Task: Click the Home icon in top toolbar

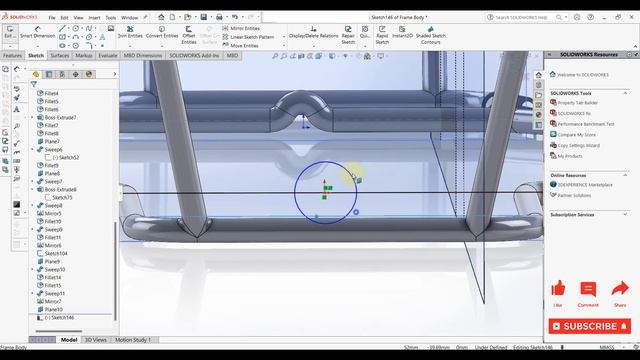Action: (x=161, y=17)
